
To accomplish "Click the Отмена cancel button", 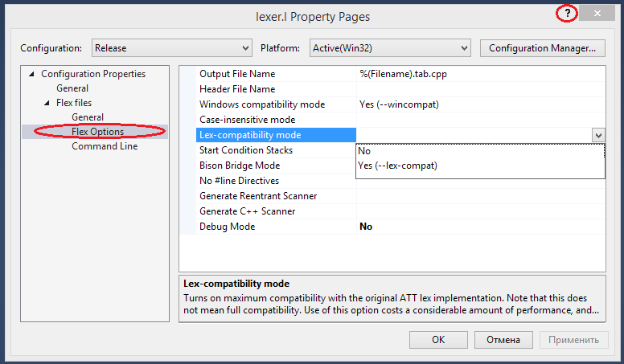I will [503, 340].
